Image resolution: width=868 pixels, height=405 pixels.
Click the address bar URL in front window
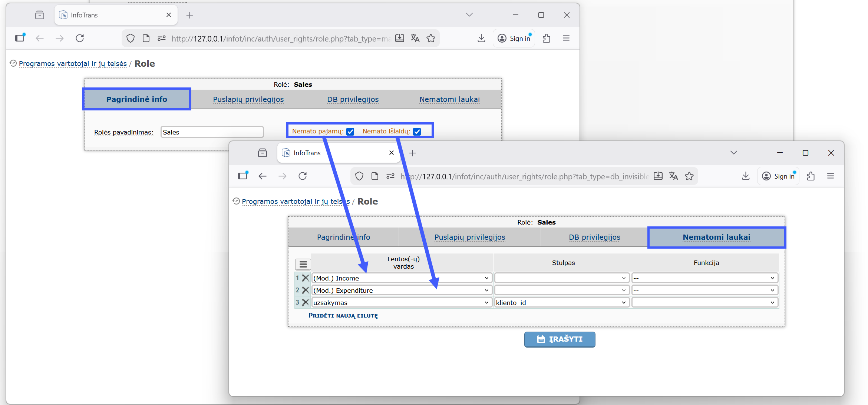click(x=524, y=176)
